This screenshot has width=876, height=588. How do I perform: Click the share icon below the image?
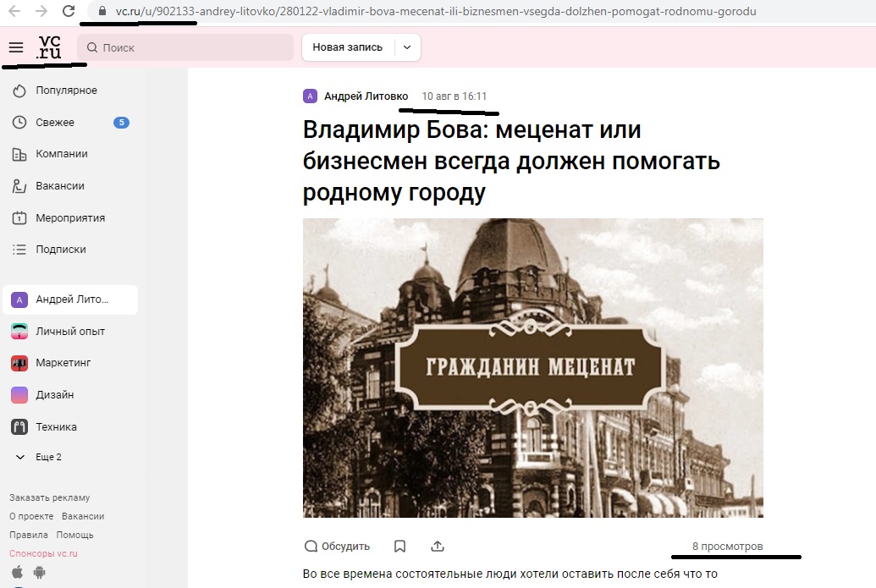click(x=438, y=546)
